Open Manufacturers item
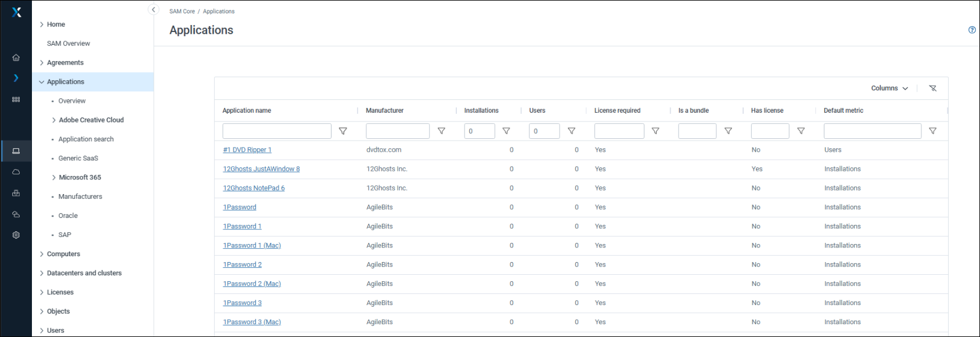 pos(80,196)
